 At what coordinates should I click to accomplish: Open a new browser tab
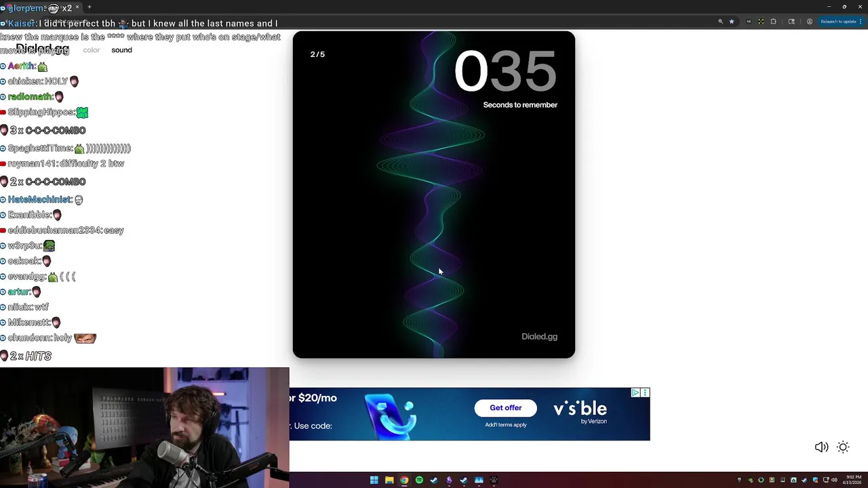89,7
